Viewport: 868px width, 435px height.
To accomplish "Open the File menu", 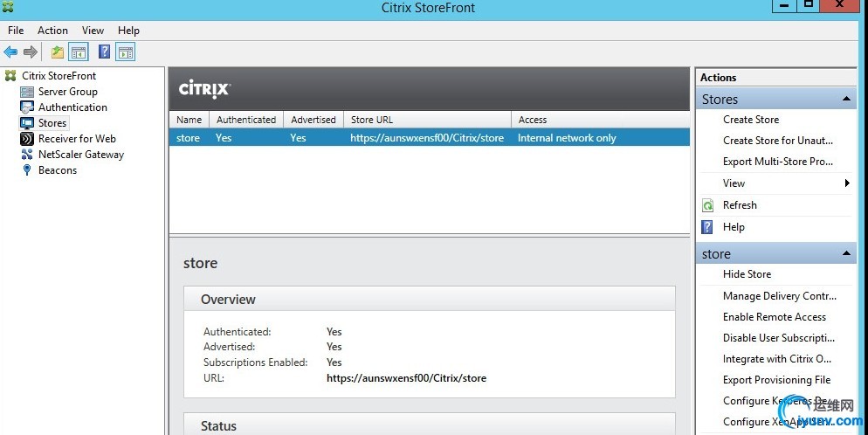I will point(16,31).
